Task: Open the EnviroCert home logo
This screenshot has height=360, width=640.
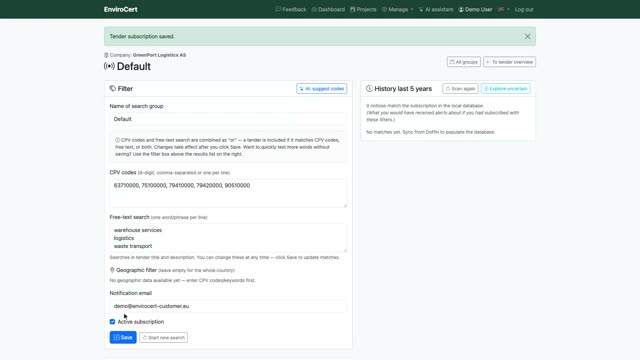Action: click(x=120, y=9)
